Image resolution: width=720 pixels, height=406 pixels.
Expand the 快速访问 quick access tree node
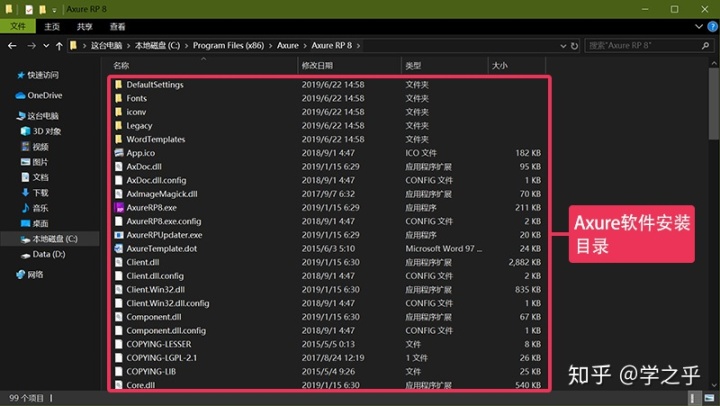click(8, 75)
